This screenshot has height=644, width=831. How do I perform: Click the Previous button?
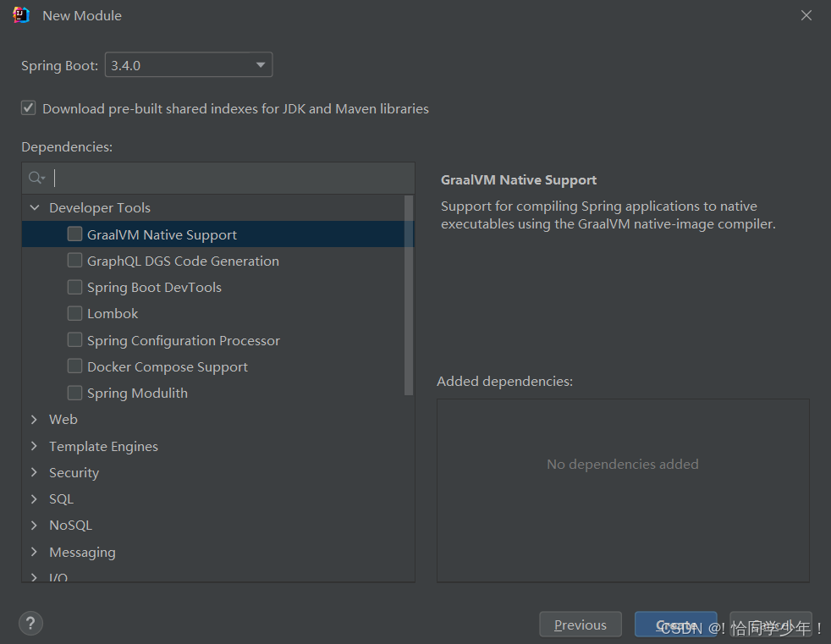pyautogui.click(x=581, y=625)
